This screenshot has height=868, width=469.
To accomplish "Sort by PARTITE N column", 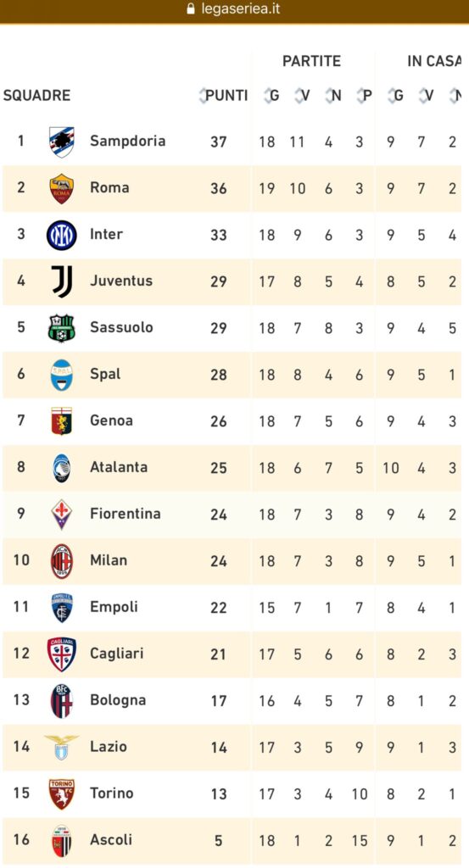I will pos(333,96).
